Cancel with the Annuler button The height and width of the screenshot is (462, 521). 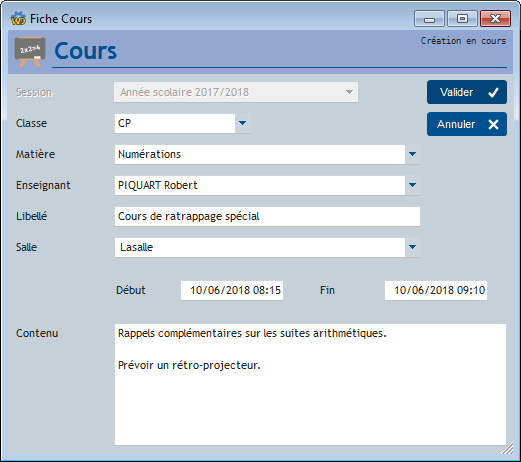pos(467,124)
